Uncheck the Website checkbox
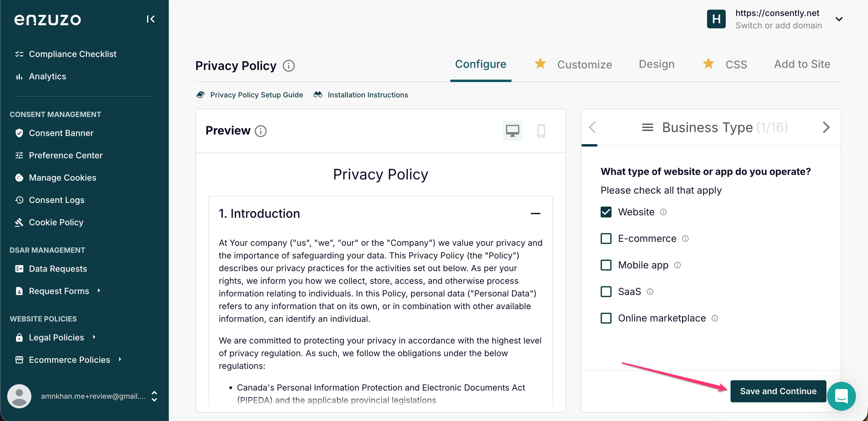The image size is (868, 421). [x=606, y=212]
